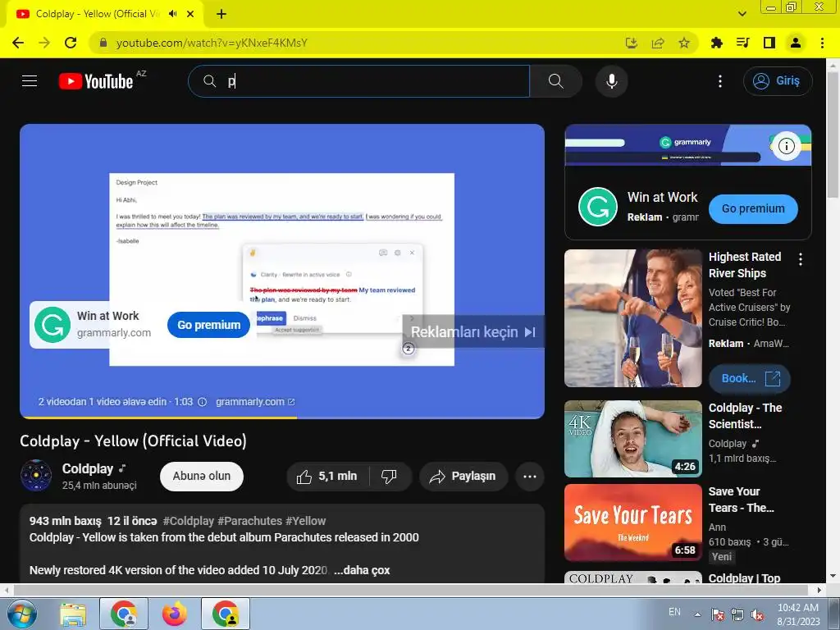
Task: Select the Coldplay - Yellow tab
Action: pyautogui.click(x=105, y=14)
